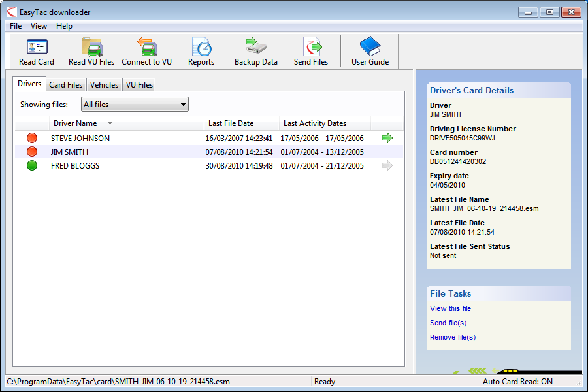Open the View menu
Image resolution: width=588 pixels, height=392 pixels.
(x=39, y=26)
